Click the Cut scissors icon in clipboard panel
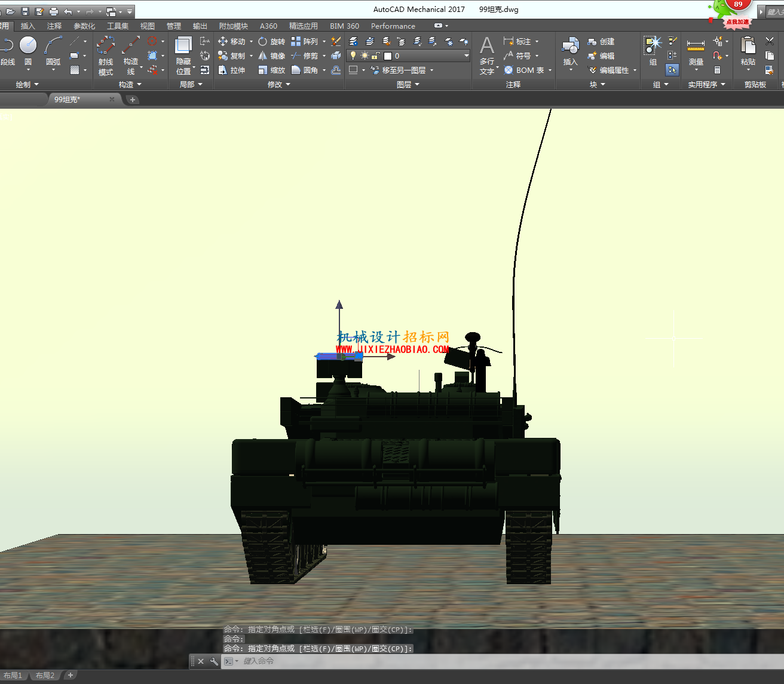 click(x=770, y=41)
